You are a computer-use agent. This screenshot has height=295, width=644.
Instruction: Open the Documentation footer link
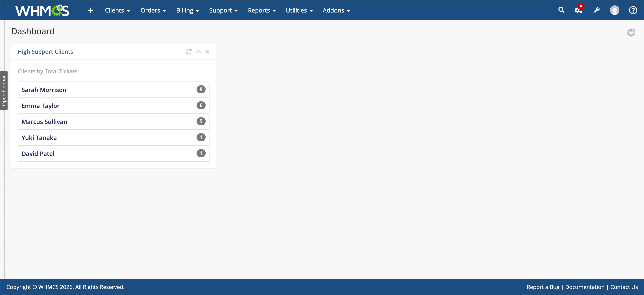coord(585,287)
